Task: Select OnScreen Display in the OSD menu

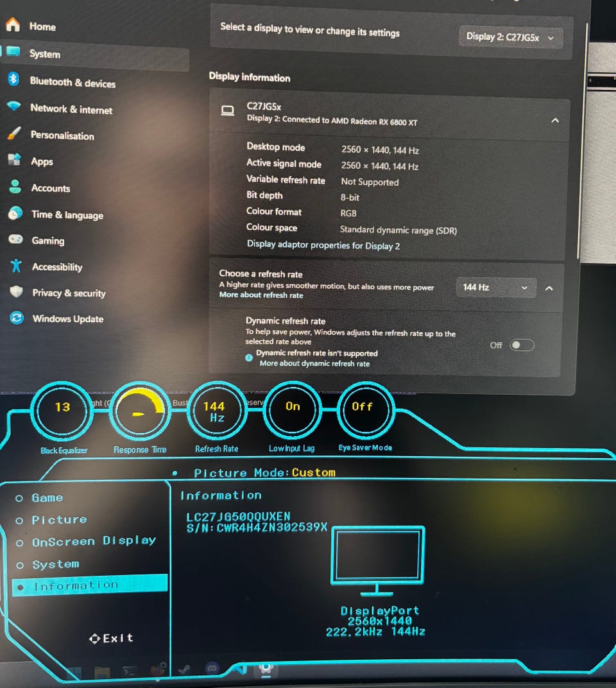Action: pyautogui.click(x=94, y=541)
